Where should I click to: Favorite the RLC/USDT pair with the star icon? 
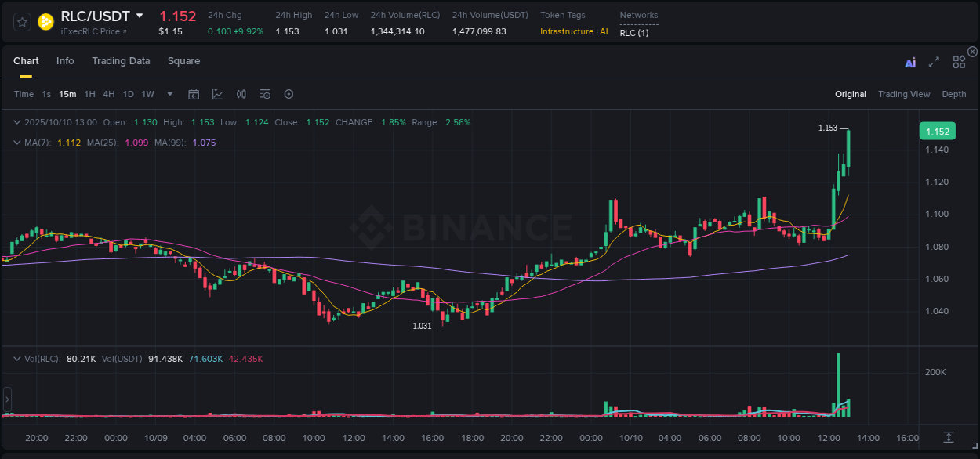point(21,22)
